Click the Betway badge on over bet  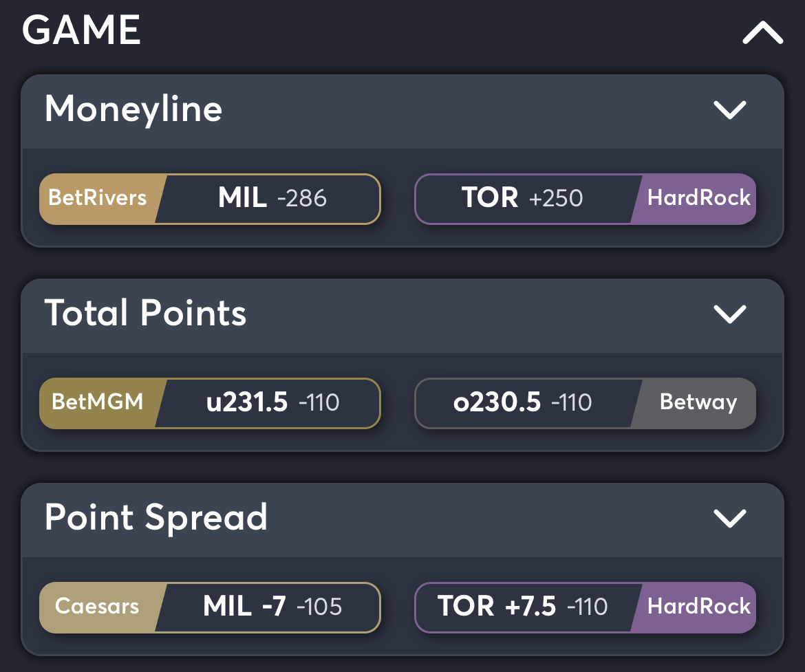[697, 403]
